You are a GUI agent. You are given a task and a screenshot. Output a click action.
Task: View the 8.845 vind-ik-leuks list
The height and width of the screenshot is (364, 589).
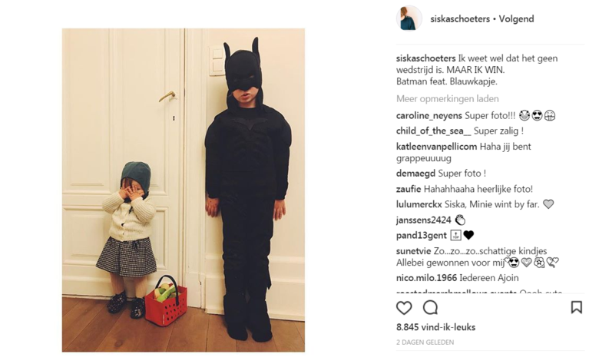(435, 327)
